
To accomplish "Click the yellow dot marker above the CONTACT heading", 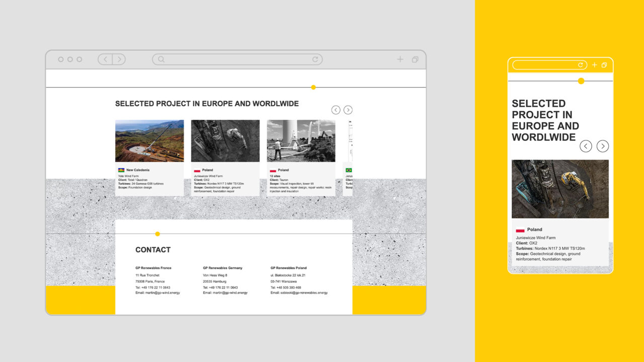I will [157, 234].
